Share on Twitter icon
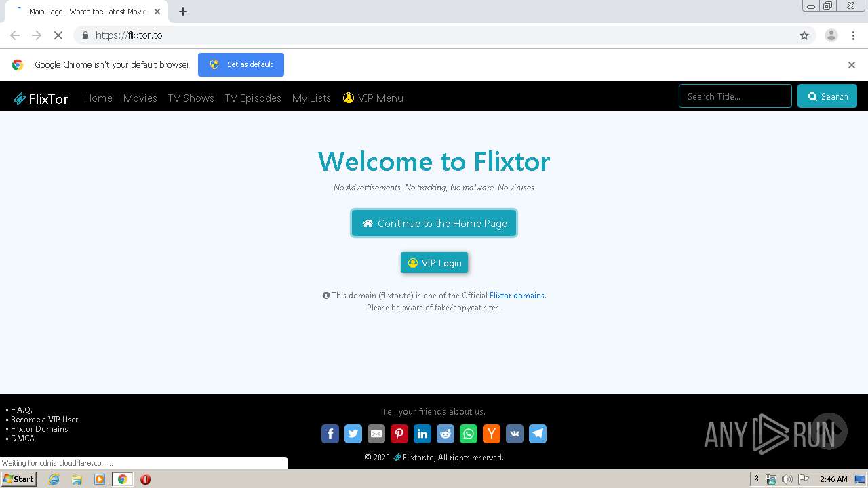Image resolution: width=868 pixels, height=488 pixels. click(x=353, y=434)
